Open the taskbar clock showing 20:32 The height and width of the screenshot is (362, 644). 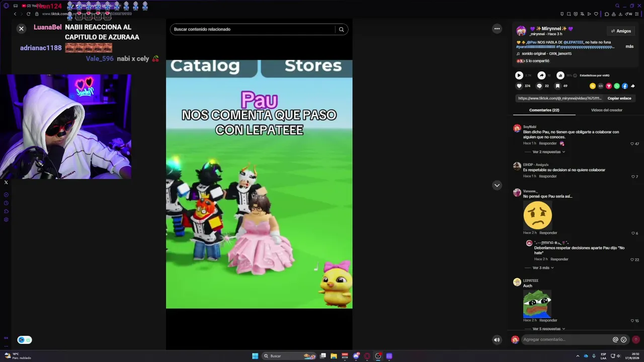coord(631,356)
